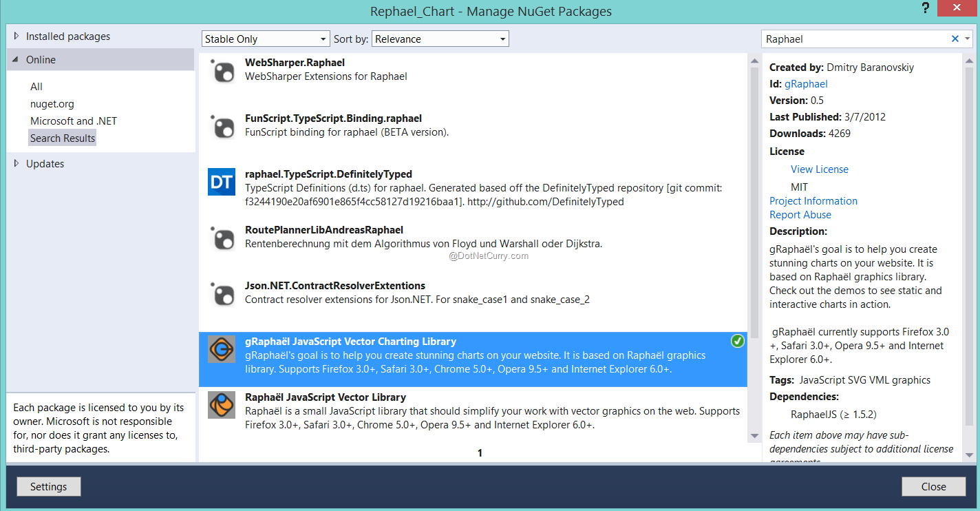Select the Json.NET.ContractResolverExtentions package title
Screen dimensions: 980x511
[335, 286]
